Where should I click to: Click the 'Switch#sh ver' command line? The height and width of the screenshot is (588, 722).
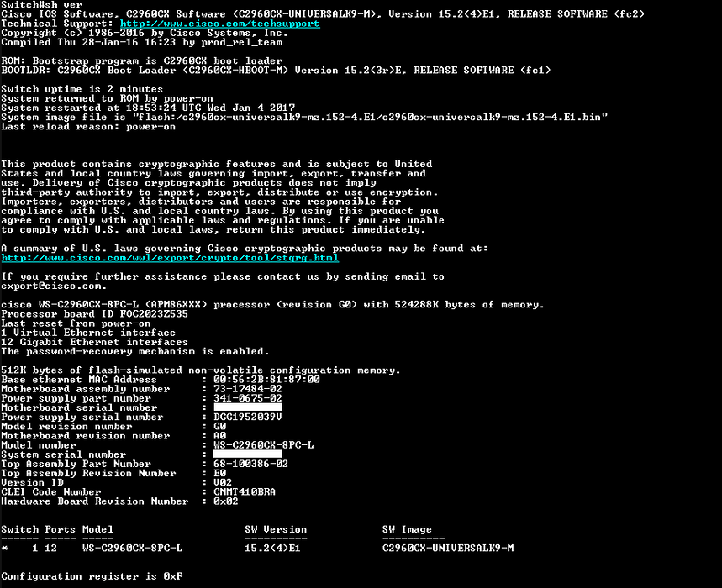[x=42, y=4]
